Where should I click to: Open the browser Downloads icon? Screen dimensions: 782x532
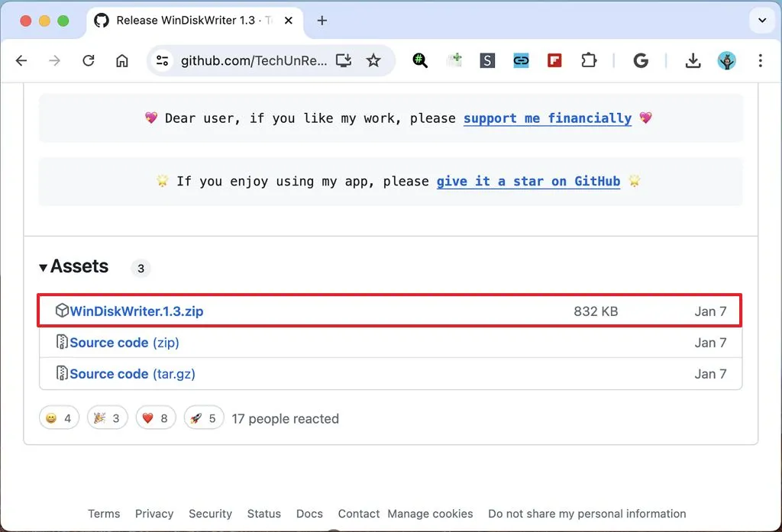[x=692, y=60]
